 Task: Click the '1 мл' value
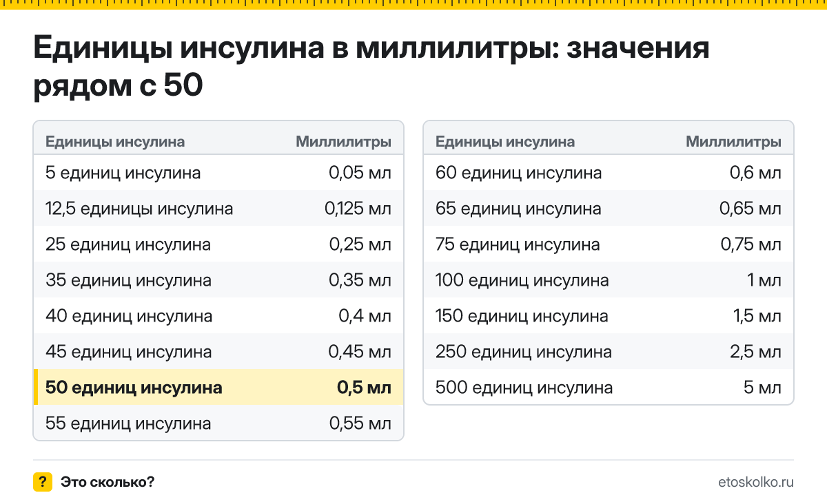766,280
